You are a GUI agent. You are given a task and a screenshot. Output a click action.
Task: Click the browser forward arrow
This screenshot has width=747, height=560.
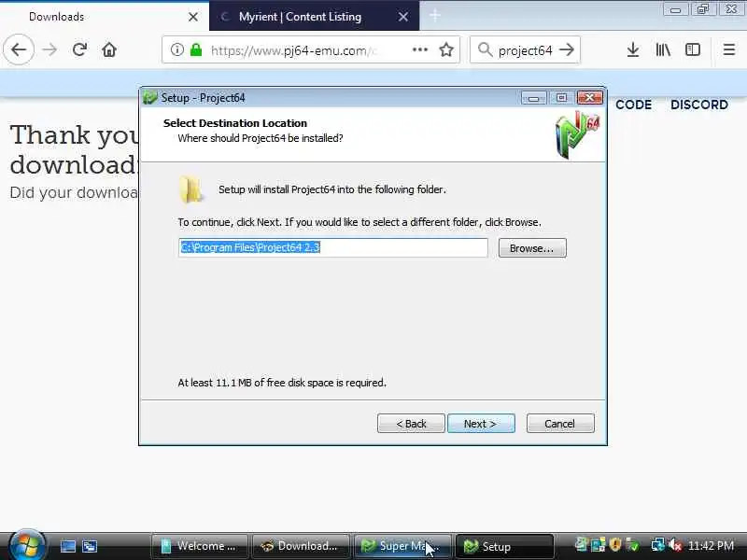pyautogui.click(x=49, y=49)
